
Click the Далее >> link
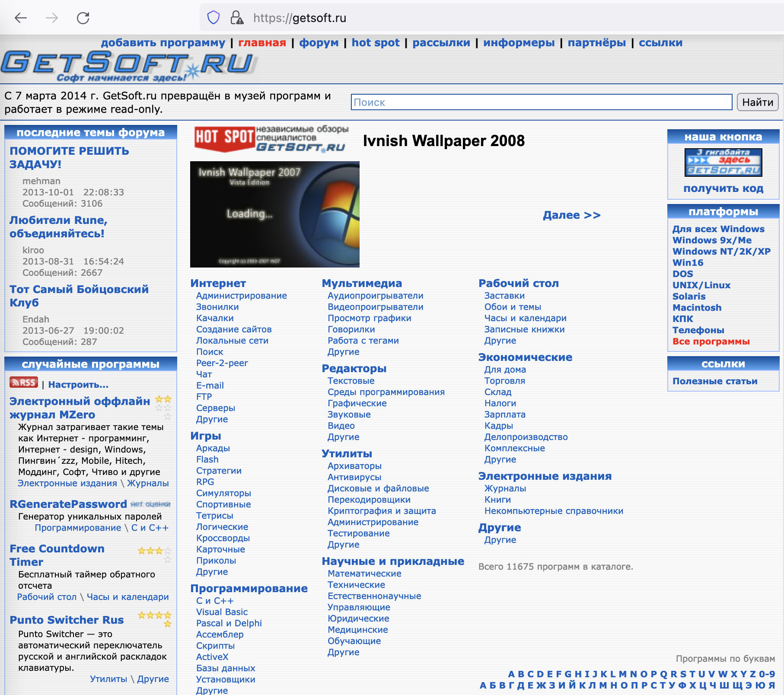(572, 215)
